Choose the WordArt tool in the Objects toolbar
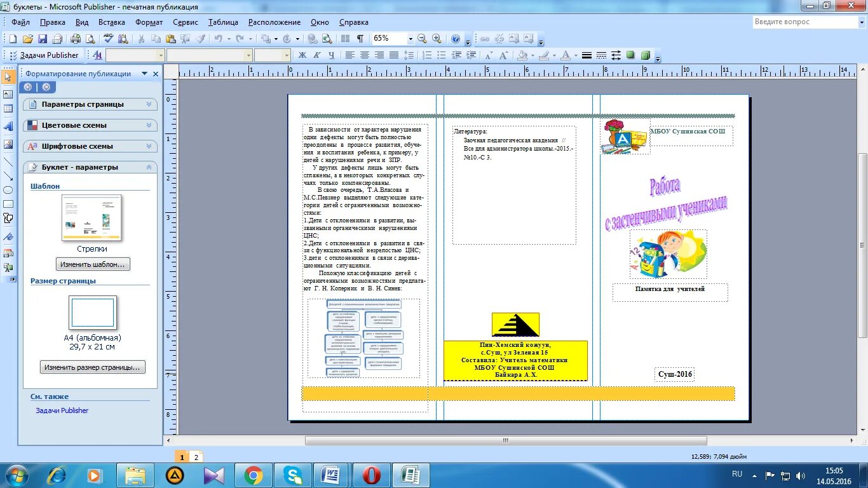Screen dimensions: 868x488 point(8,126)
